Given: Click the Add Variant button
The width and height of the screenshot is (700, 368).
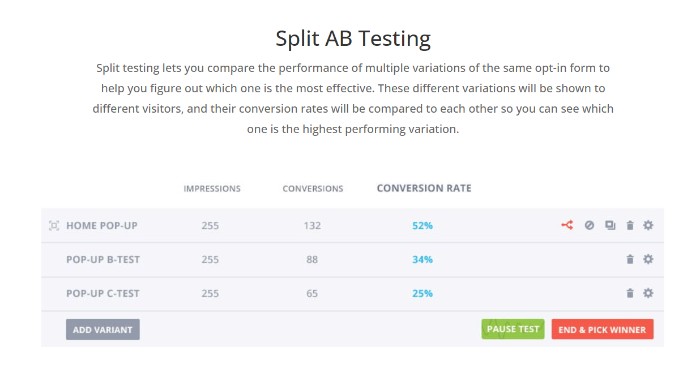Looking at the screenshot, I should point(103,330).
